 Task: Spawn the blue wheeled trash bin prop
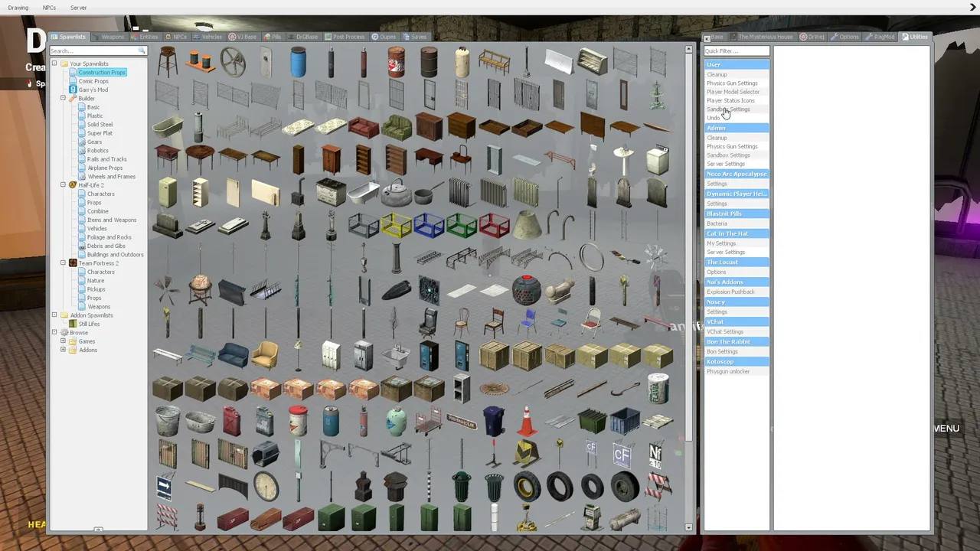point(494,420)
